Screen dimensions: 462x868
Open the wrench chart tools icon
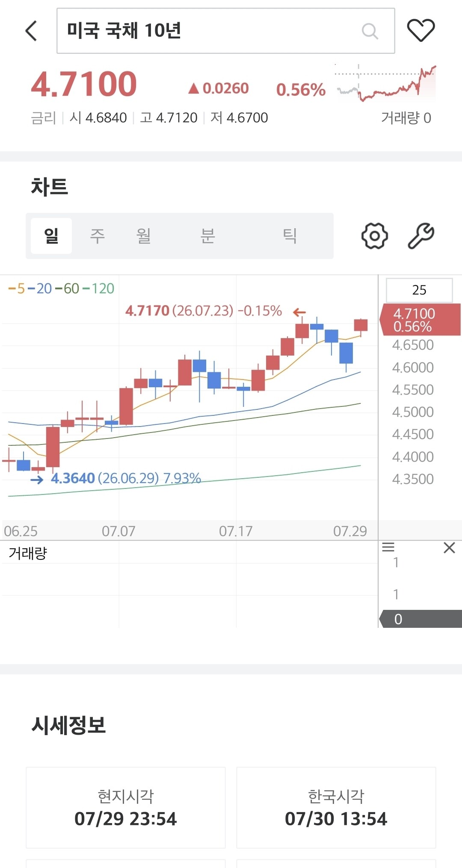click(x=421, y=235)
